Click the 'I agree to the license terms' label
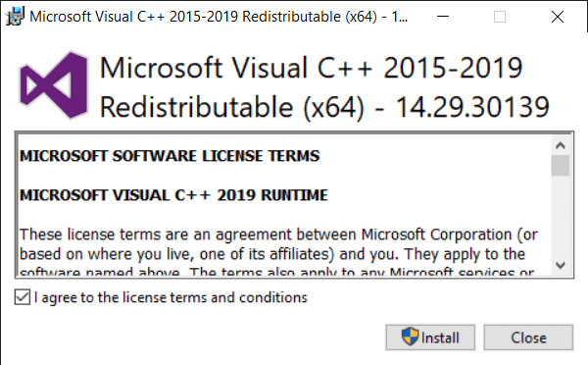 171,297
